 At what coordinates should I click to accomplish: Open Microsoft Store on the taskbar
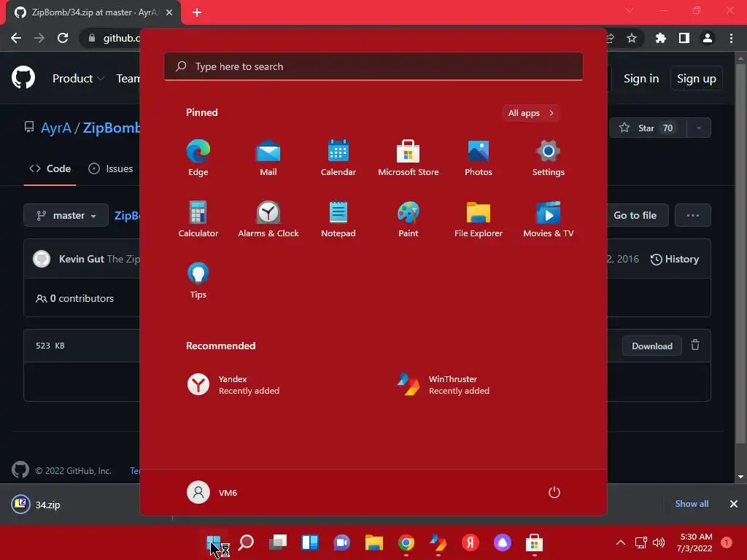point(535,542)
